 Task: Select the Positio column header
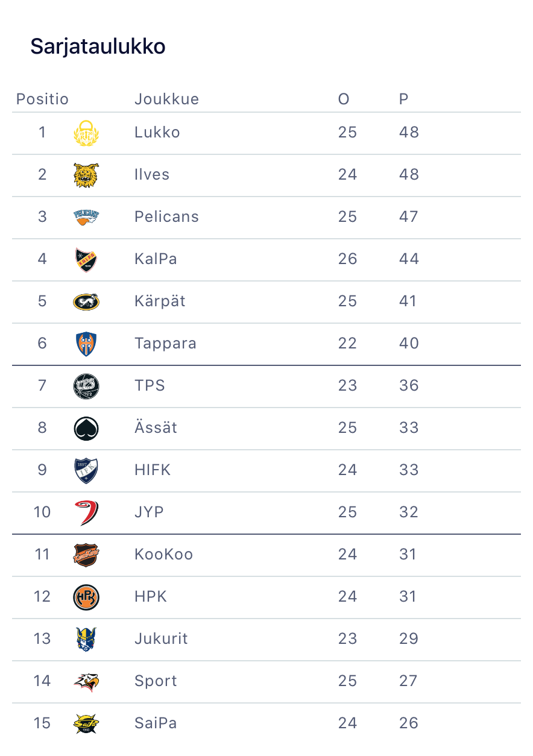pyautogui.click(x=42, y=99)
